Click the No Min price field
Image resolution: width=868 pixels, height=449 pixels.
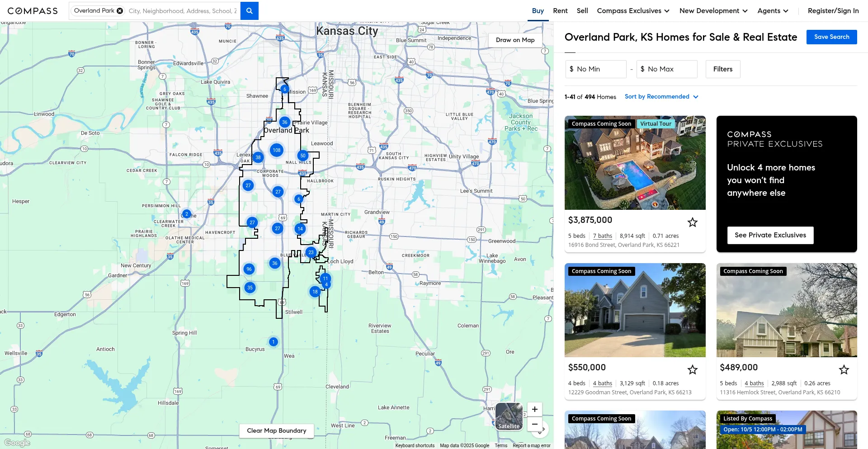click(596, 69)
